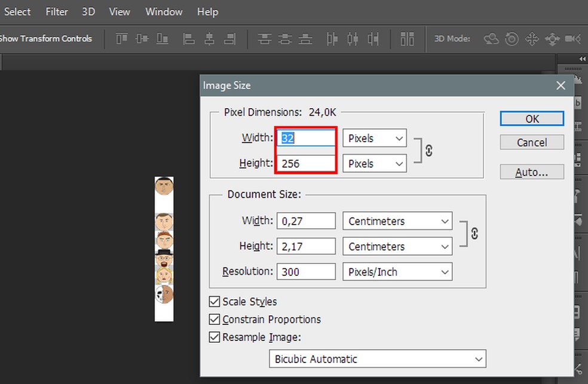Viewport: 588px width, 384px height.
Task: Expand the pixel Width units dropdown
Action: point(375,138)
